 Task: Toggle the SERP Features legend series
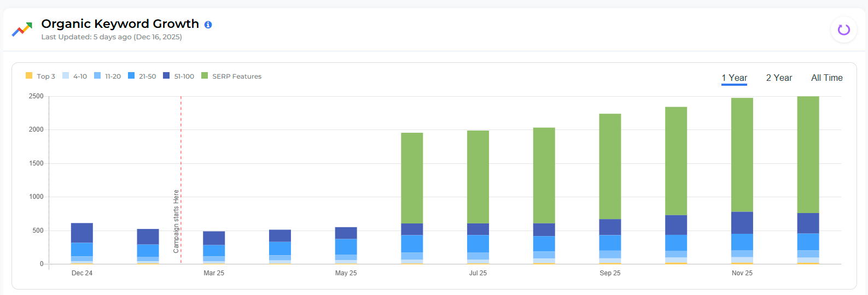(236, 76)
